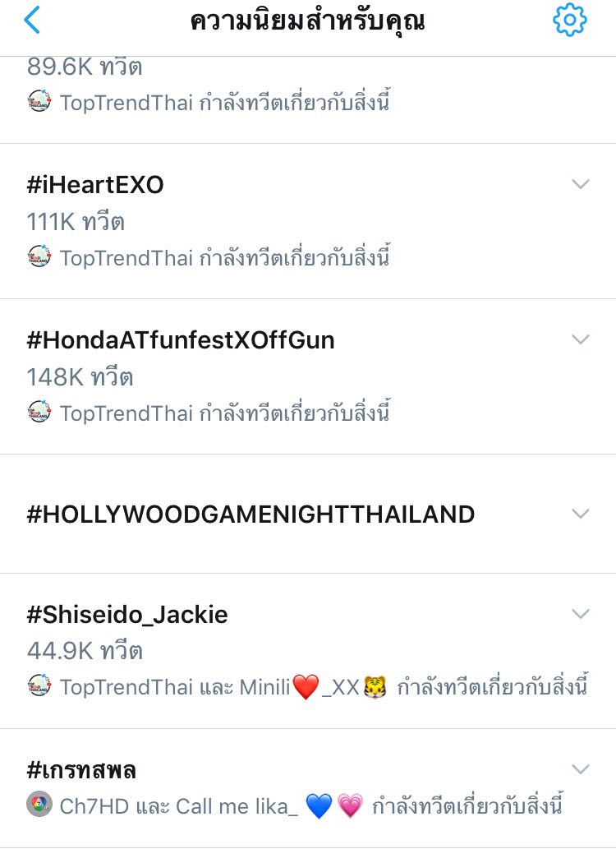Screen dimensions: 616x849
Task: Open the #iHeartEXO trend
Action: [95, 185]
